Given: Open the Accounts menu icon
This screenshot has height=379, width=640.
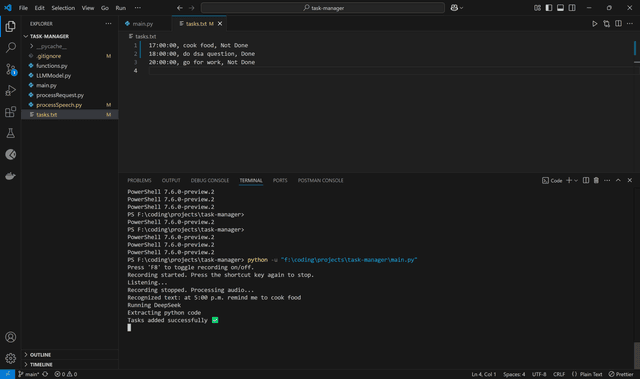Looking at the screenshot, I should click(x=11, y=337).
